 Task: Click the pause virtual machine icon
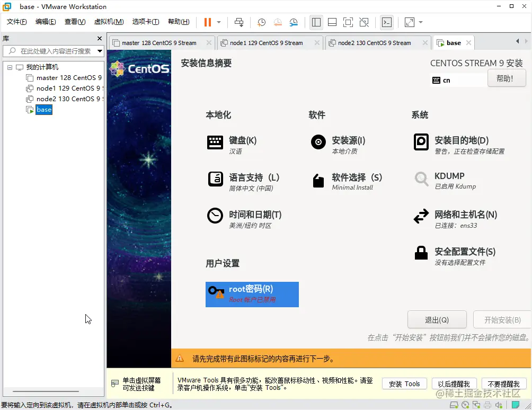pyautogui.click(x=208, y=22)
